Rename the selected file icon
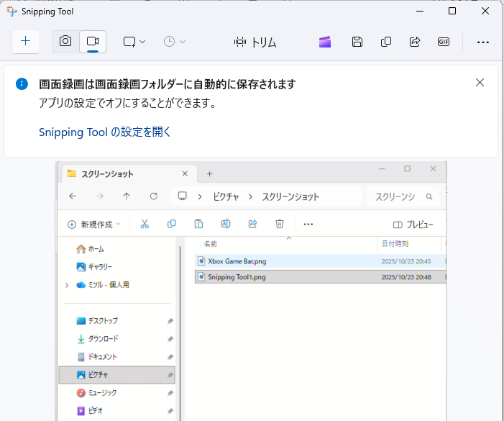This screenshot has width=504, height=421. tap(226, 224)
